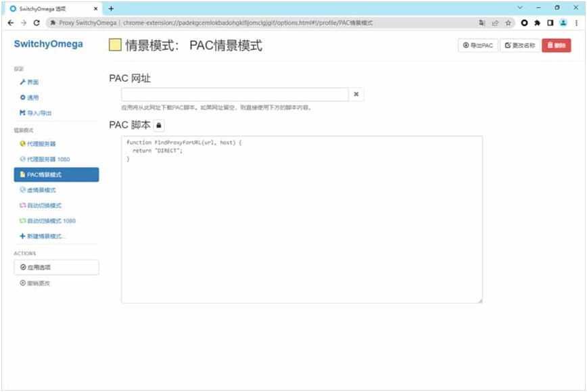Open the Chrome side panel icon

(550, 22)
